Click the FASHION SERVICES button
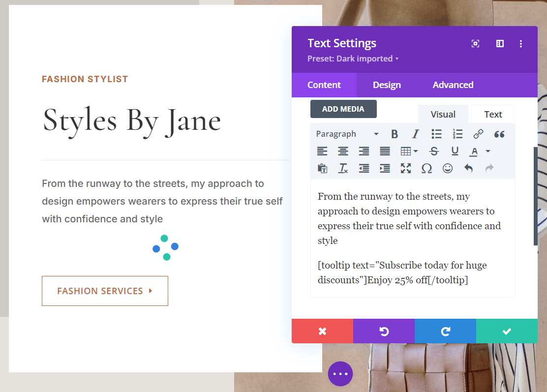 (x=105, y=291)
